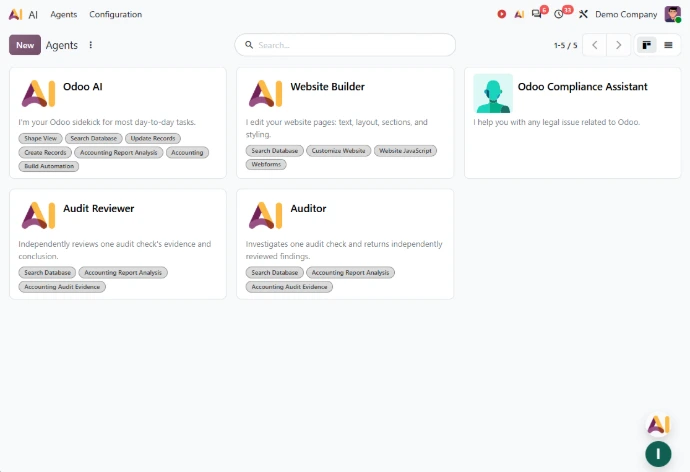
Task: Click the Odoo sidekick description text
Action: tap(107, 122)
